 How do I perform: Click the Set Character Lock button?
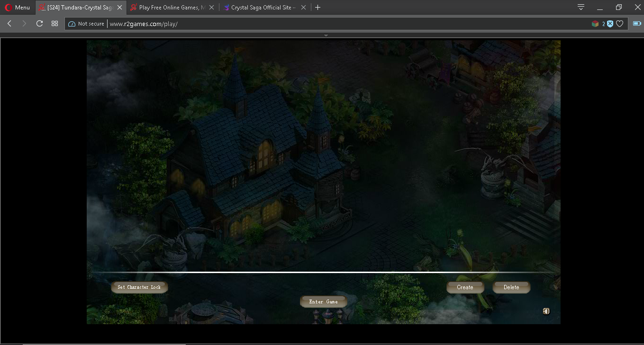(139, 287)
